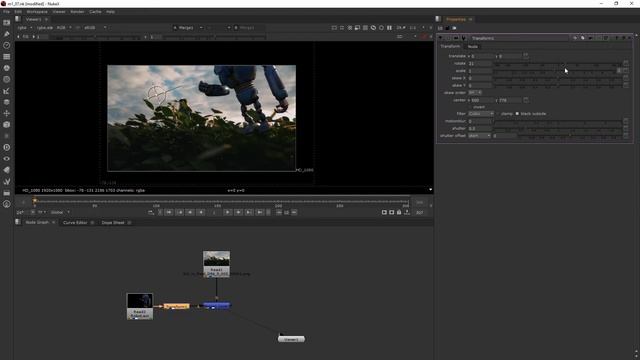Open the ToolSets toolbar menu
This screenshot has height=360, width=640.
pyautogui.click(x=7, y=181)
